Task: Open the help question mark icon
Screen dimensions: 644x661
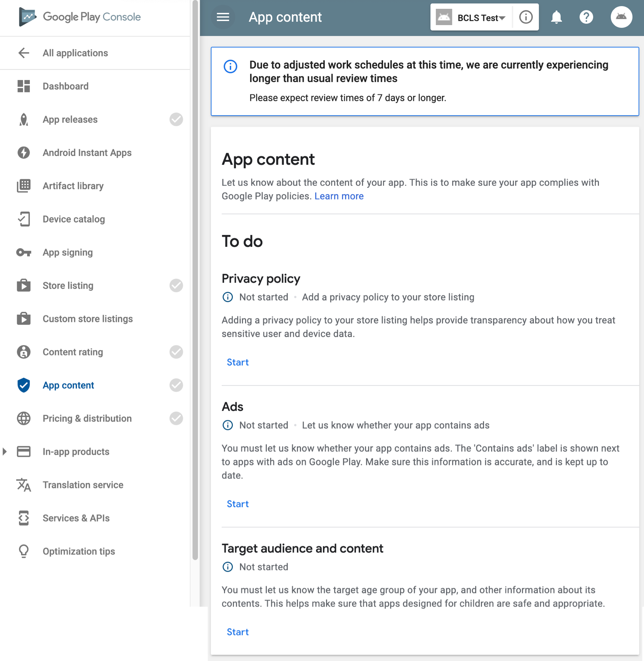Action: (586, 17)
